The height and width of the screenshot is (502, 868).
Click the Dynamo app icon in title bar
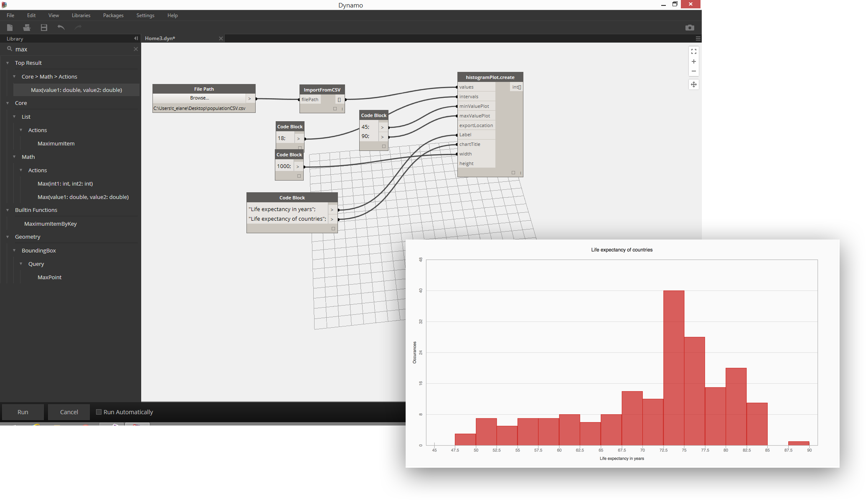tap(4, 5)
